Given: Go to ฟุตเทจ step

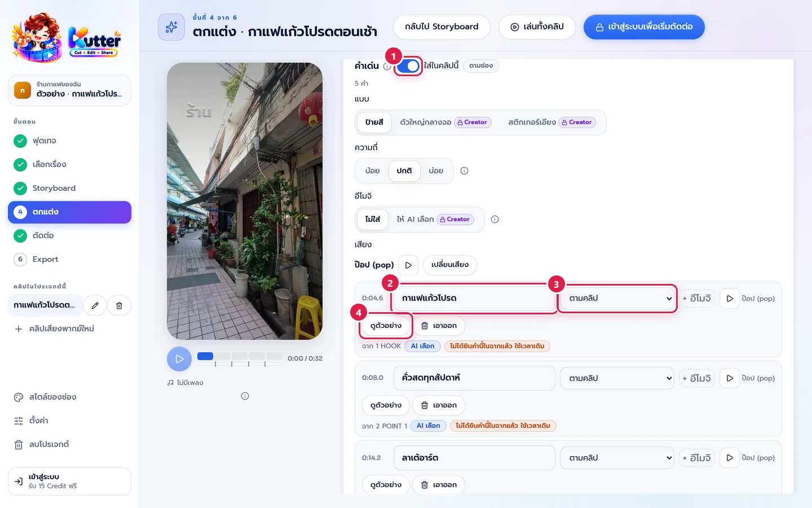Looking at the screenshot, I should click(69, 141).
